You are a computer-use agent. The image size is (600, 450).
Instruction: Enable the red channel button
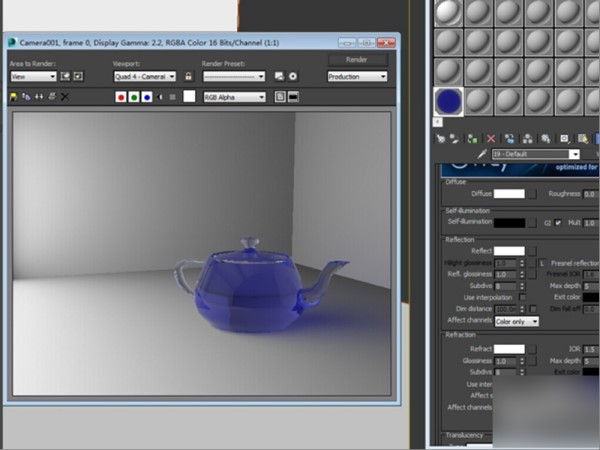tap(121, 97)
